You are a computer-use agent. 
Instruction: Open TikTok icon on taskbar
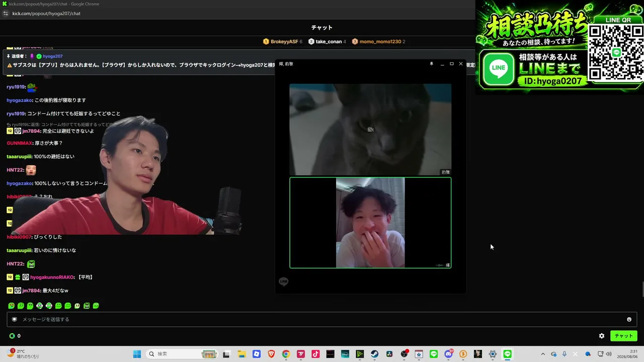tap(315, 354)
